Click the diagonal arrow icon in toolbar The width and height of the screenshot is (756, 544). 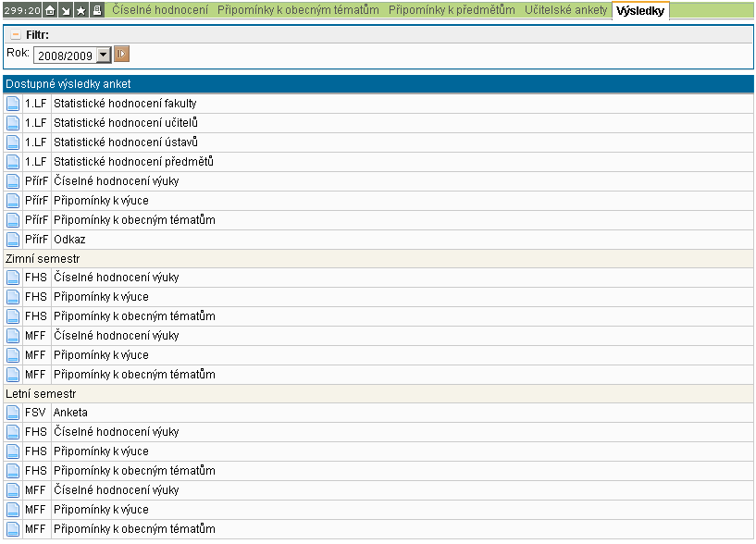click(66, 10)
